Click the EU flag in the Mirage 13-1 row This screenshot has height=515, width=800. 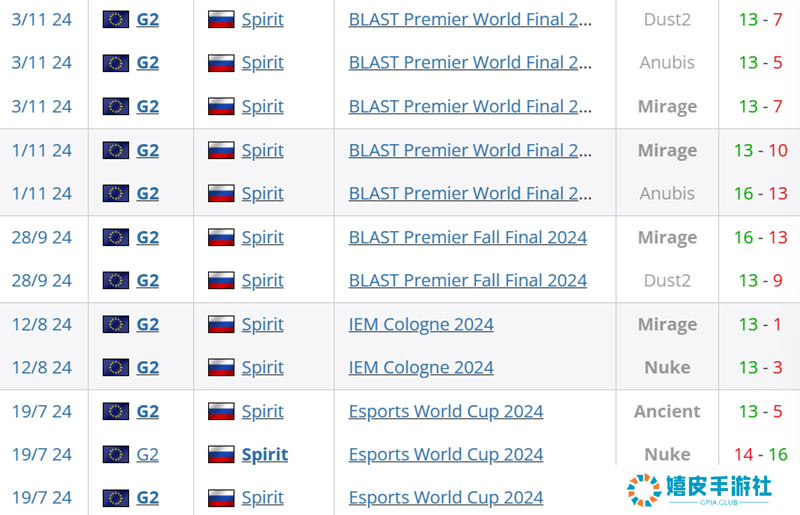tap(116, 324)
